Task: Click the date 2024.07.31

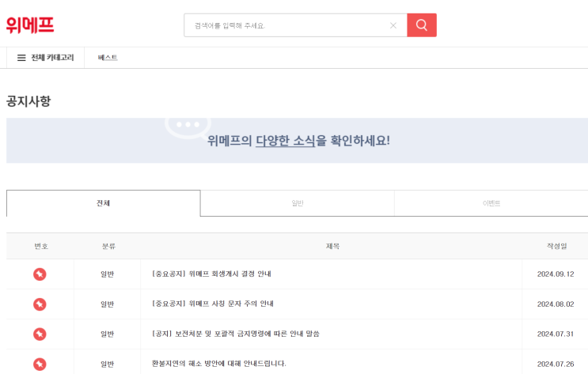Action: tap(556, 334)
